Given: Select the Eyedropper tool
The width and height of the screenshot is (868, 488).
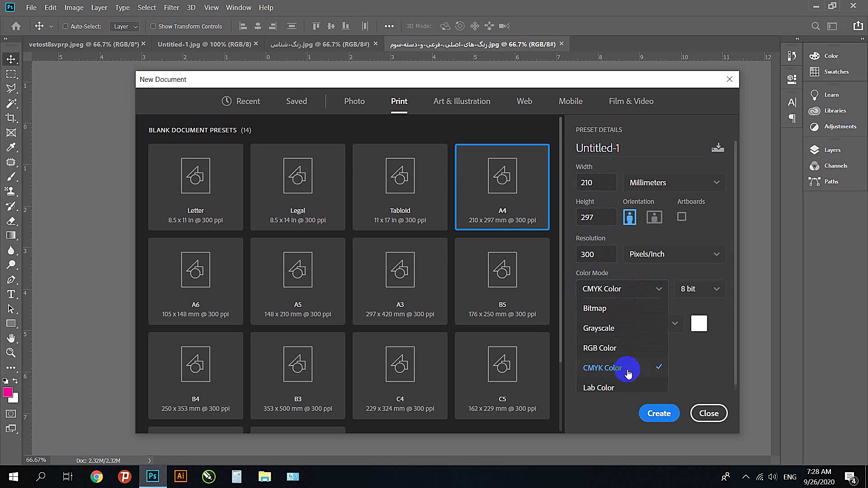Looking at the screenshot, I should (11, 147).
